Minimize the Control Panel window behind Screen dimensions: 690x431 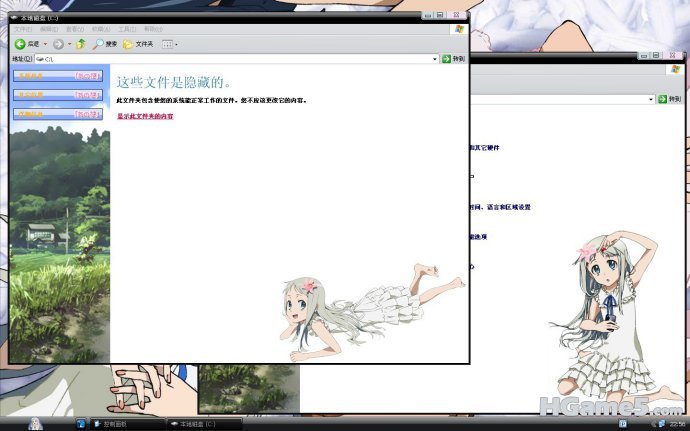tap(644, 55)
